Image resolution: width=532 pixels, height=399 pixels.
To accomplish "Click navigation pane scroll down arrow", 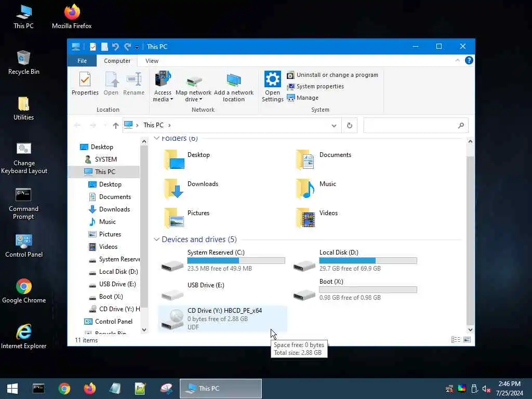I will point(144,330).
